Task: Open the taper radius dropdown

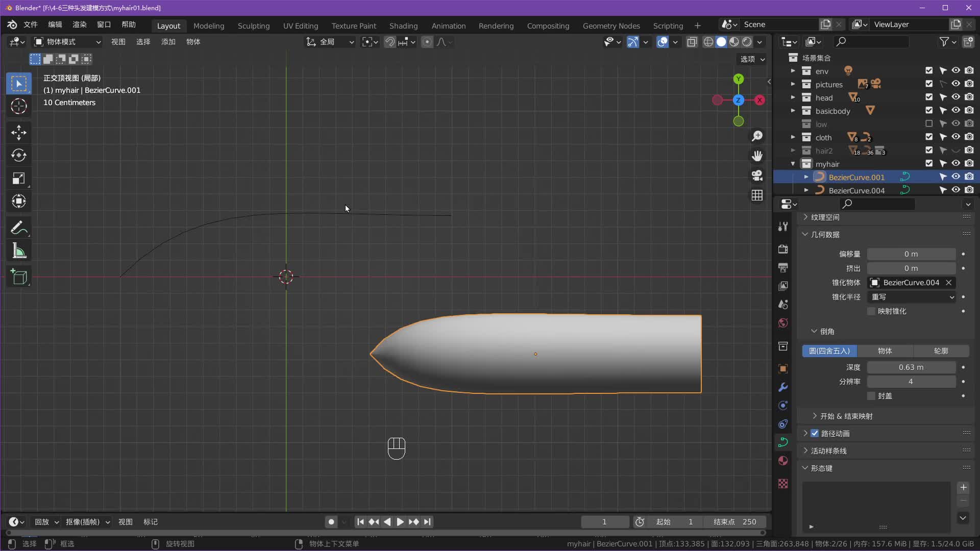Action: (x=912, y=297)
